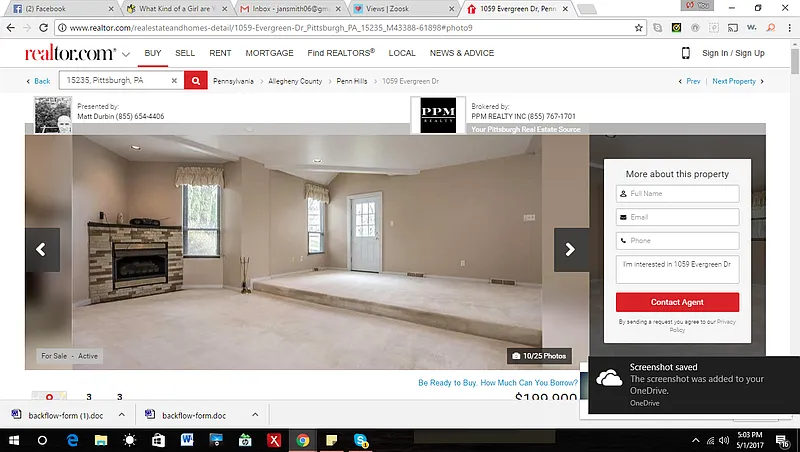Bookmark this page with the star icon
Screen dimensions: 800x452
click(x=638, y=28)
